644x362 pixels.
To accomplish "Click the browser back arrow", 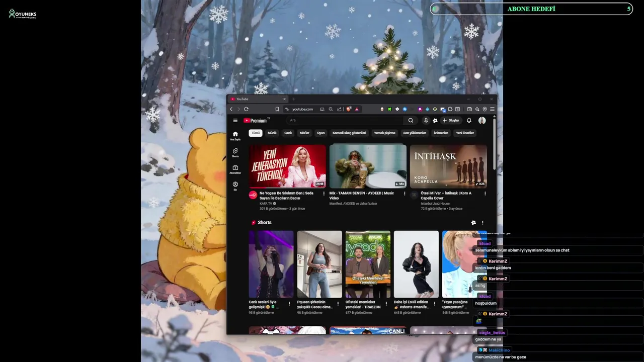I will pyautogui.click(x=231, y=109).
